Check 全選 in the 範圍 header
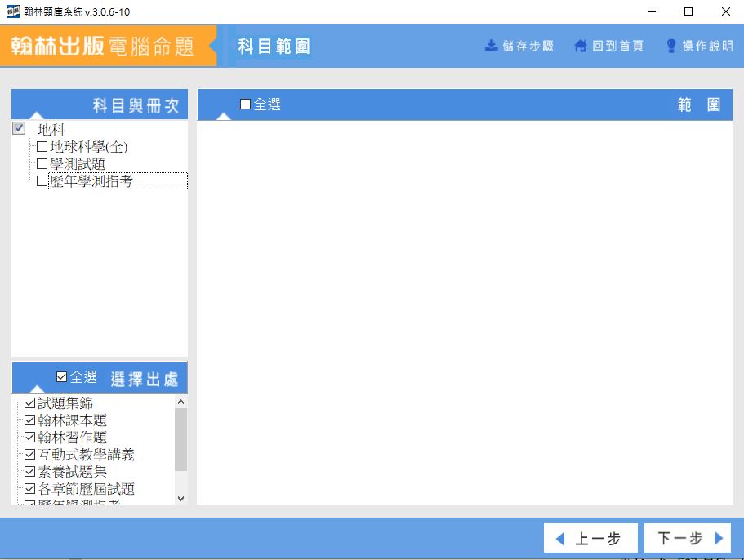This screenshot has width=744, height=560. (x=245, y=104)
